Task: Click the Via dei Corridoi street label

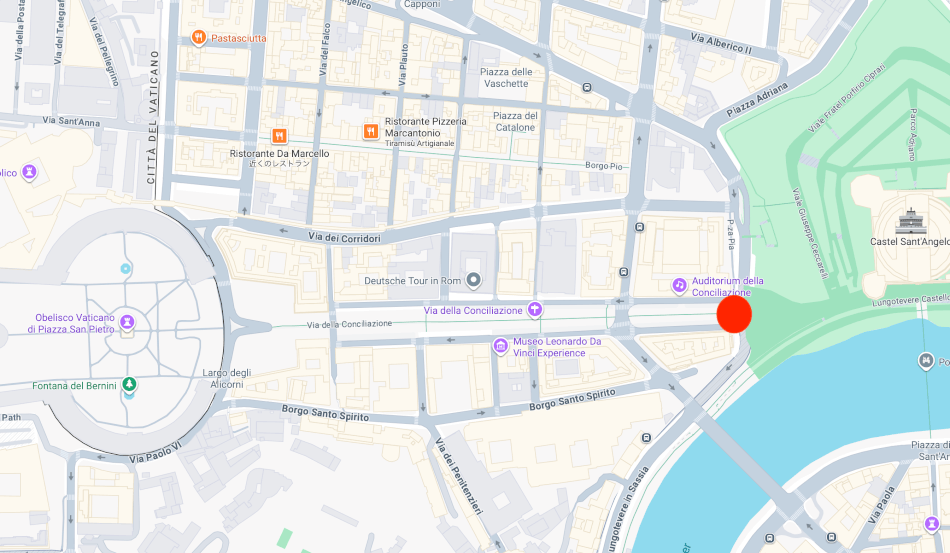Action: click(x=344, y=237)
